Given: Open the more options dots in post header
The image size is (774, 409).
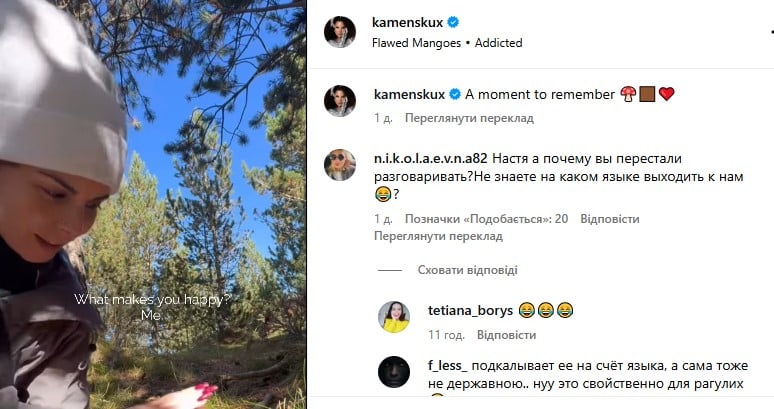Looking at the screenshot, I should tap(771, 32).
